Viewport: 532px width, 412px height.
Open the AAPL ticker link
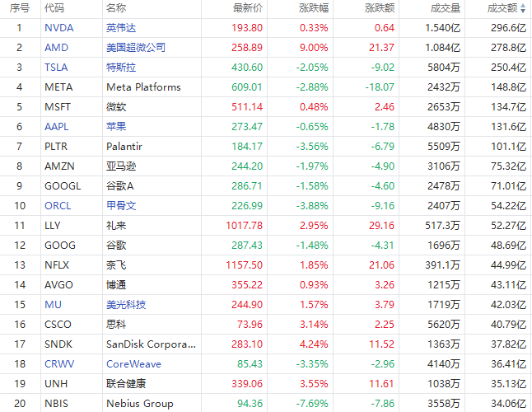click(57, 127)
